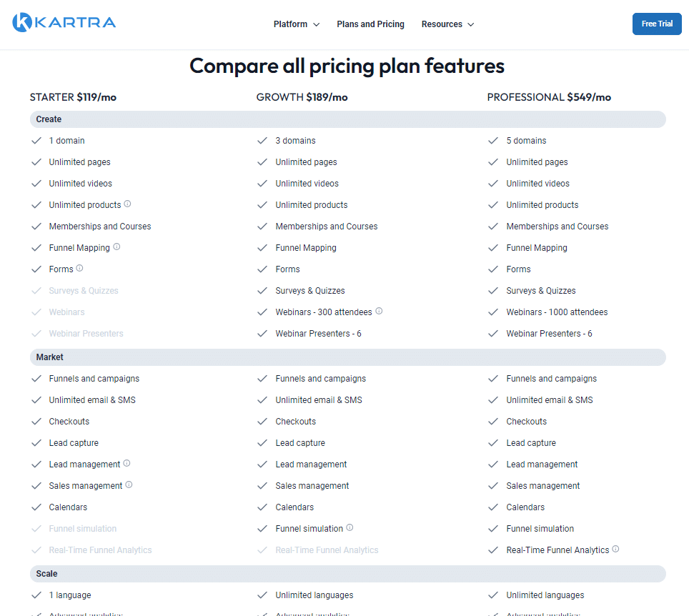This screenshot has width=689, height=616.
Task: Click 'Unlimited products' in Growth column
Action: click(311, 205)
